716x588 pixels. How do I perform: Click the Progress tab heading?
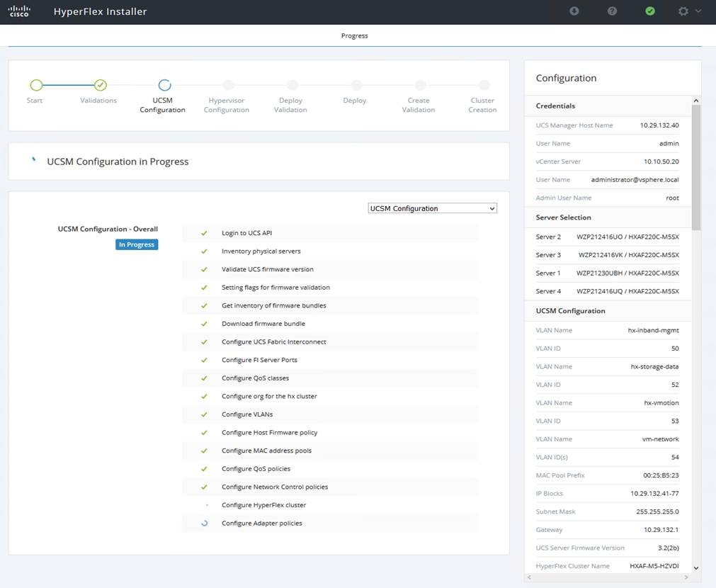click(354, 35)
